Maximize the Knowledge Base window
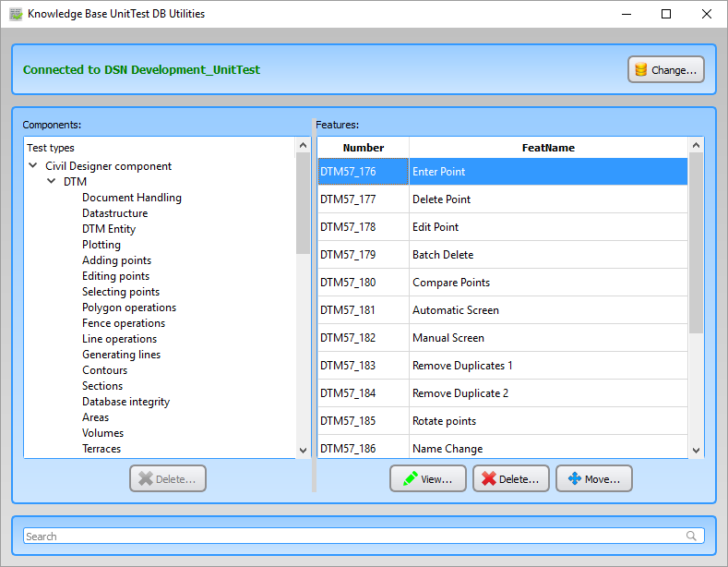This screenshot has width=728, height=567. pos(666,14)
